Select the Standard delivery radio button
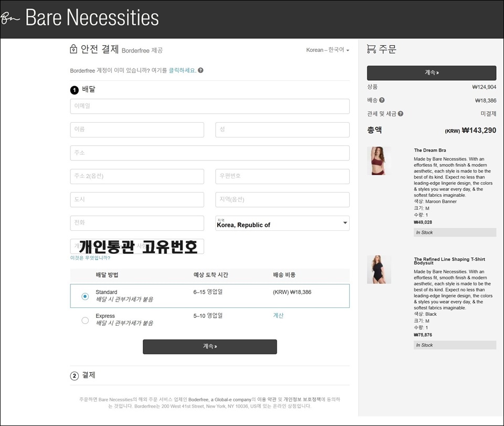Viewport: 504px width, 426px height. 85,296
